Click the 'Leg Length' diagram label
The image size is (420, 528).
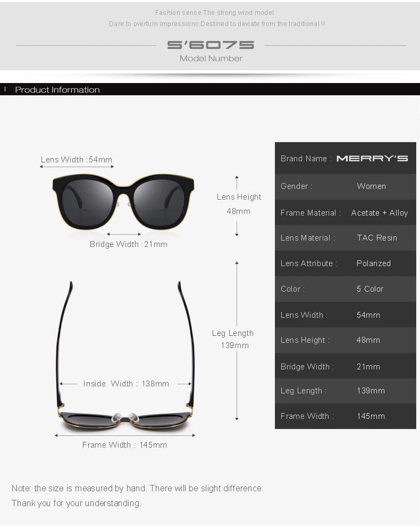click(x=233, y=333)
